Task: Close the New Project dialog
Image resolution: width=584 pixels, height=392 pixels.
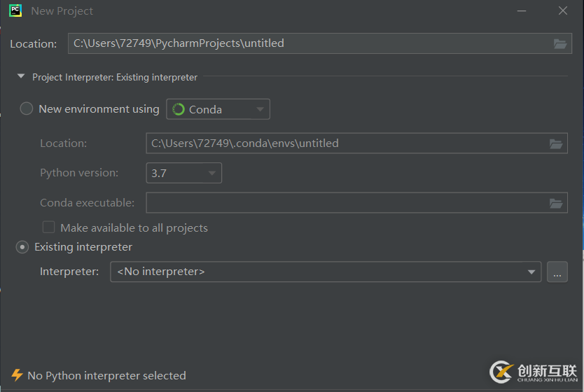Action: coord(563,10)
